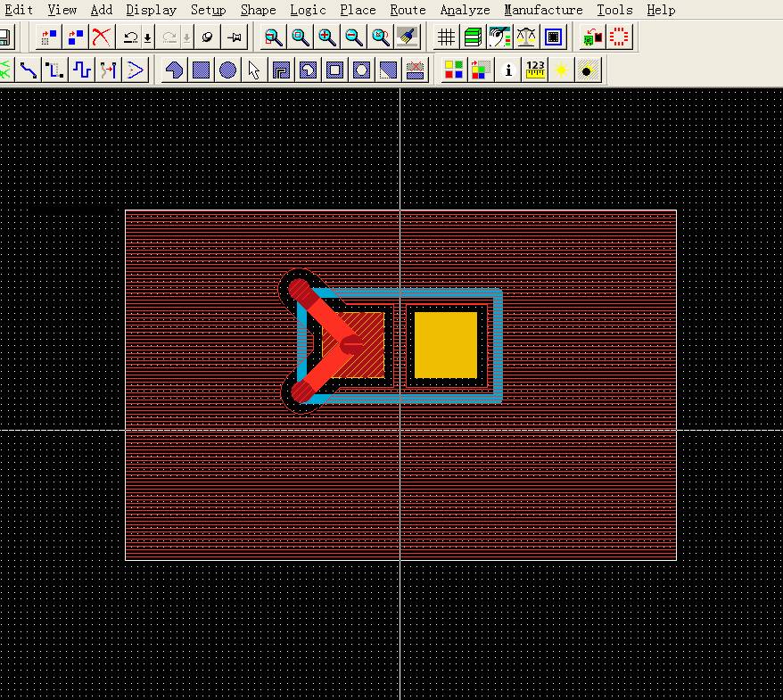Select the polygon void shape tool
Image resolution: width=783 pixels, height=700 pixels.
point(308,70)
